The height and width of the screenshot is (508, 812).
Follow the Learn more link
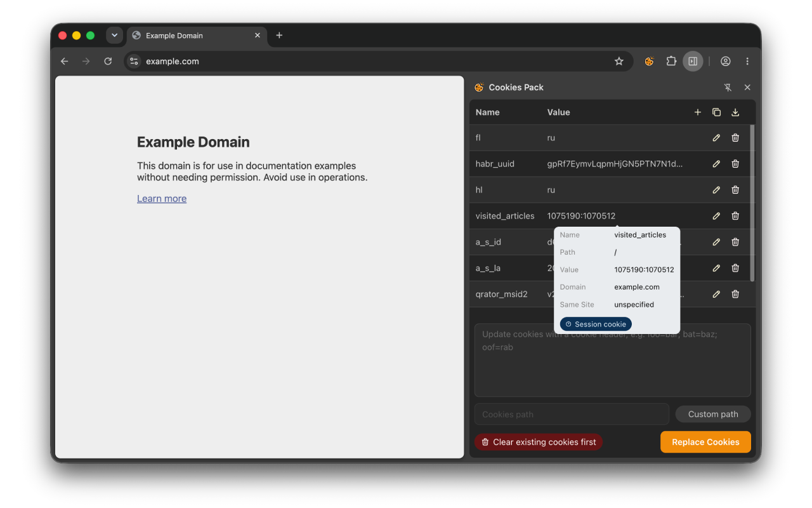coord(162,199)
